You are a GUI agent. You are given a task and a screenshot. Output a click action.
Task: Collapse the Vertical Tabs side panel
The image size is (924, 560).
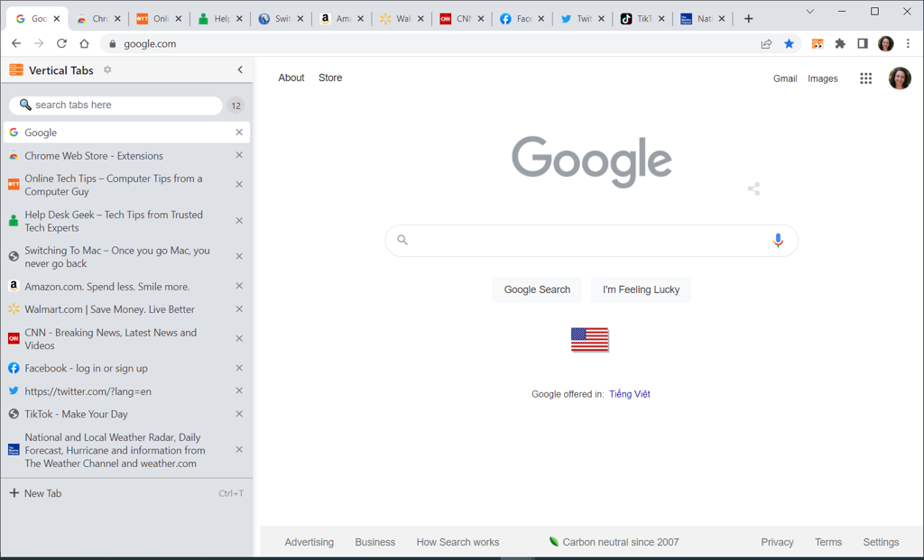click(x=240, y=70)
